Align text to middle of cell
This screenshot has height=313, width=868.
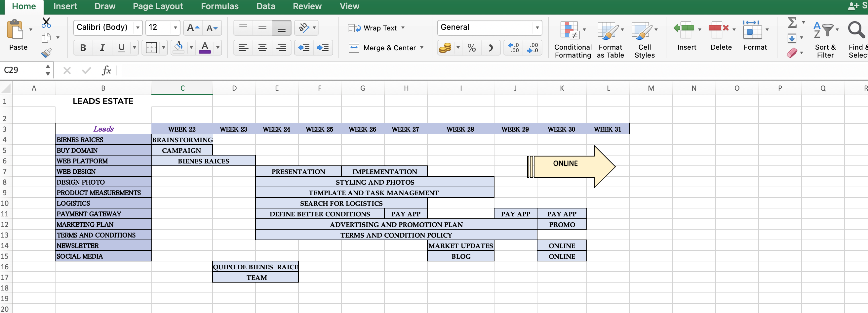pos(262,28)
